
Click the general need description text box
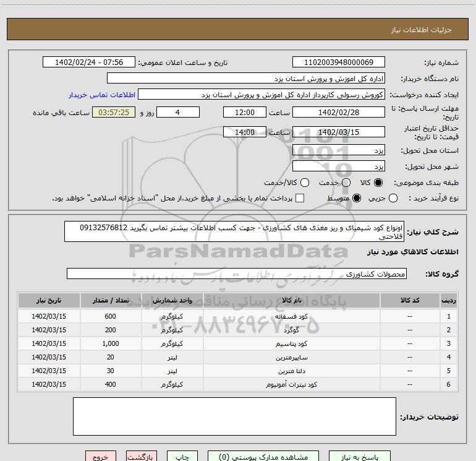[x=234, y=231]
